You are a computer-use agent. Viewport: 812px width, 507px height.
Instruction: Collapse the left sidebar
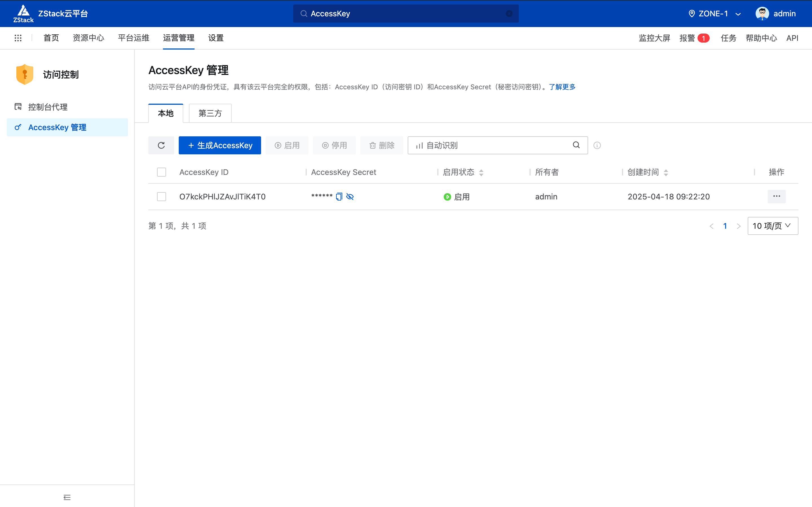click(x=67, y=497)
